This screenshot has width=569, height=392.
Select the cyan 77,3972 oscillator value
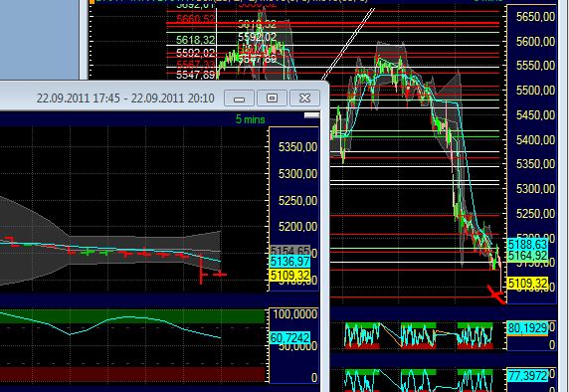click(x=527, y=376)
